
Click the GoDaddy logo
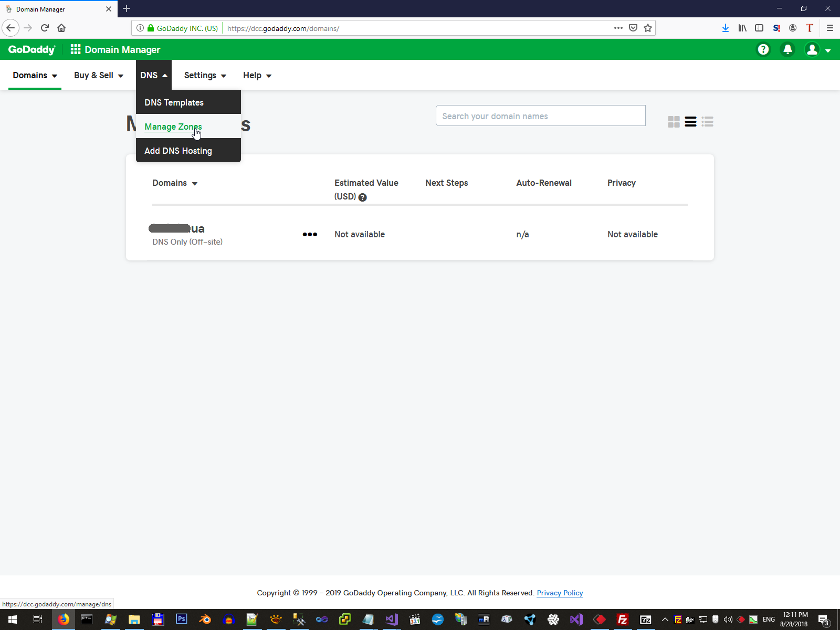pos(31,49)
